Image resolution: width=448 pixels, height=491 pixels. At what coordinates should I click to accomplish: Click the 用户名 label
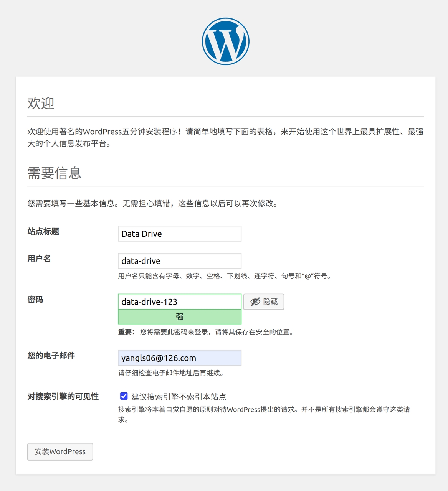[39, 259]
